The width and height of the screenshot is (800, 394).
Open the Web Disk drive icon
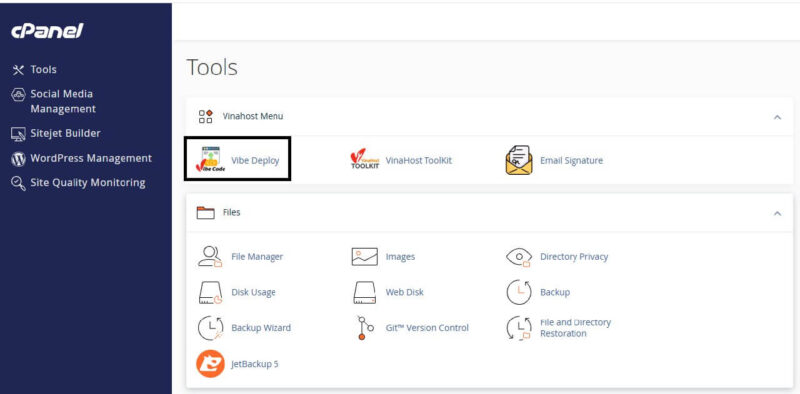364,293
